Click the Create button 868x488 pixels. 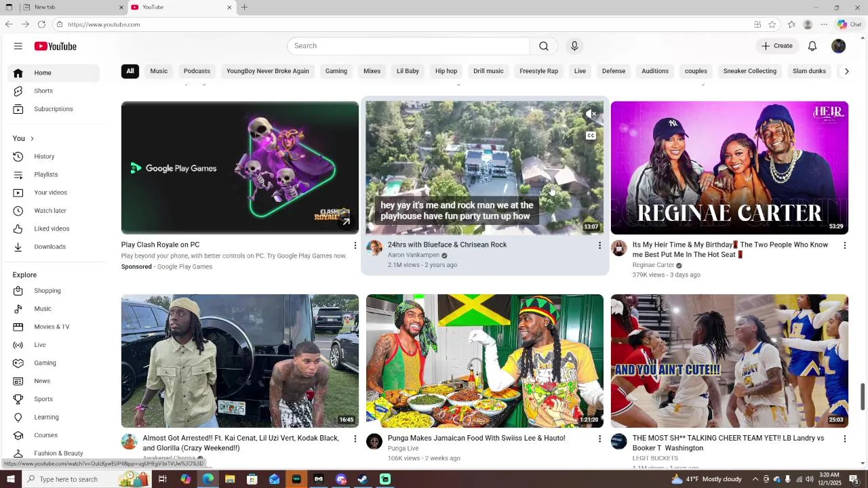(777, 46)
